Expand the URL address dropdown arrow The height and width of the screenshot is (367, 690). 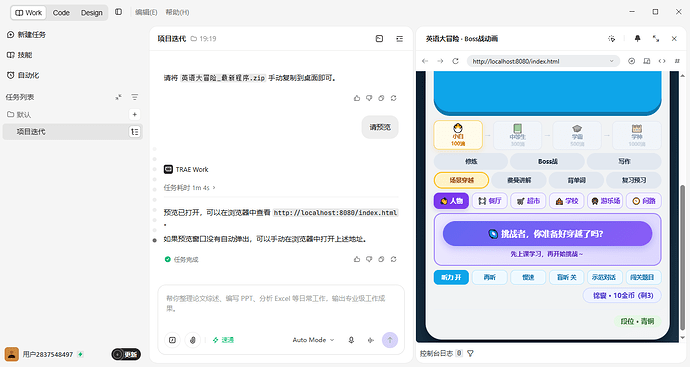[x=611, y=61]
